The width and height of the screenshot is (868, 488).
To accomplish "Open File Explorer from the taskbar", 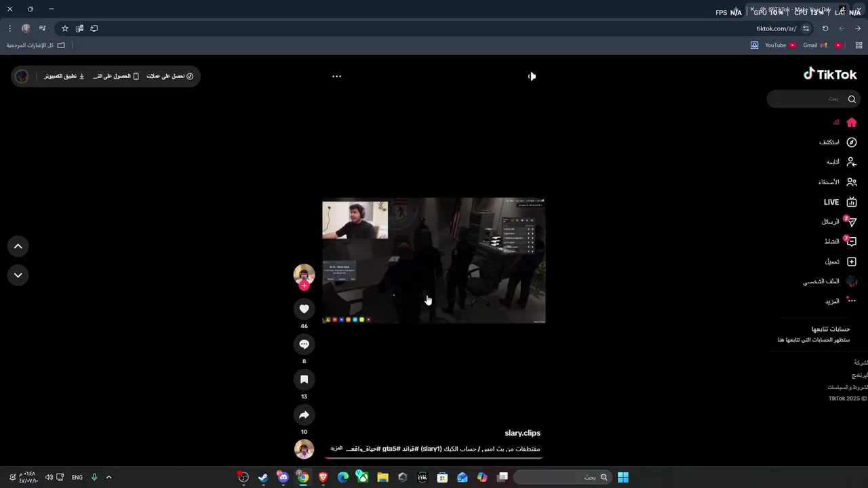I will click(x=382, y=477).
